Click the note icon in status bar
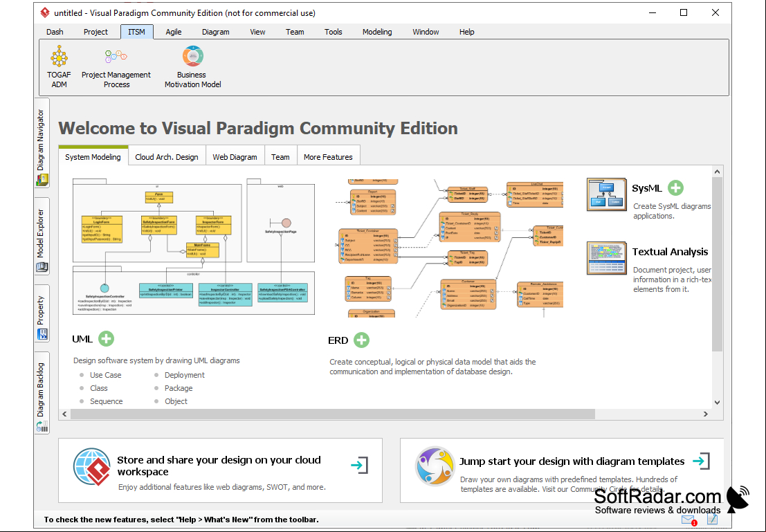The width and height of the screenshot is (766, 532). tap(713, 520)
